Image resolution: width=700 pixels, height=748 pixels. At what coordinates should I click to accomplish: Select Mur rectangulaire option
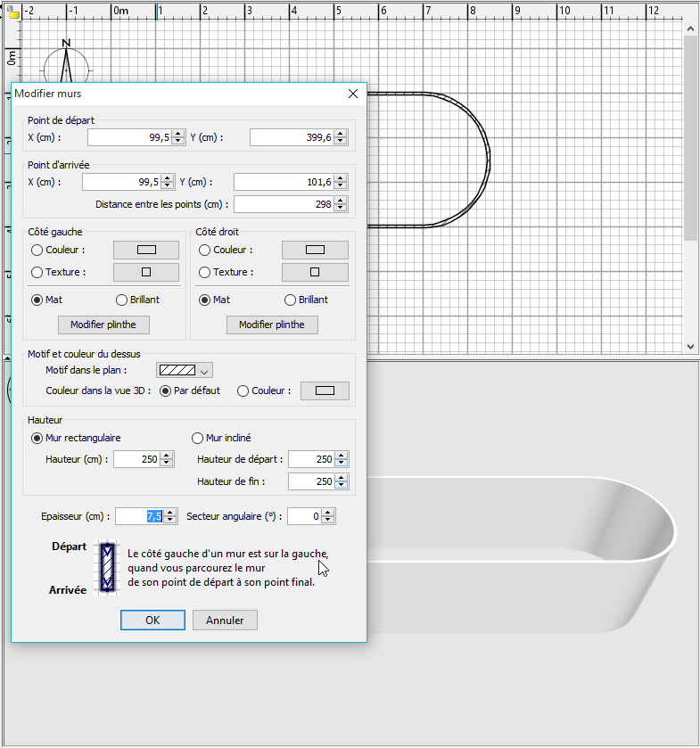click(37, 438)
